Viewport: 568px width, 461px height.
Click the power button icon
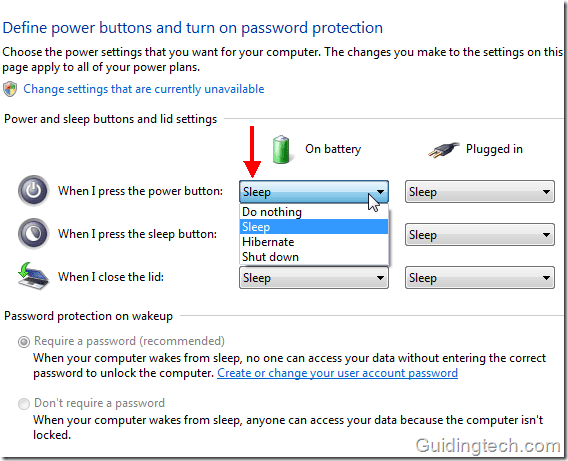click(33, 191)
